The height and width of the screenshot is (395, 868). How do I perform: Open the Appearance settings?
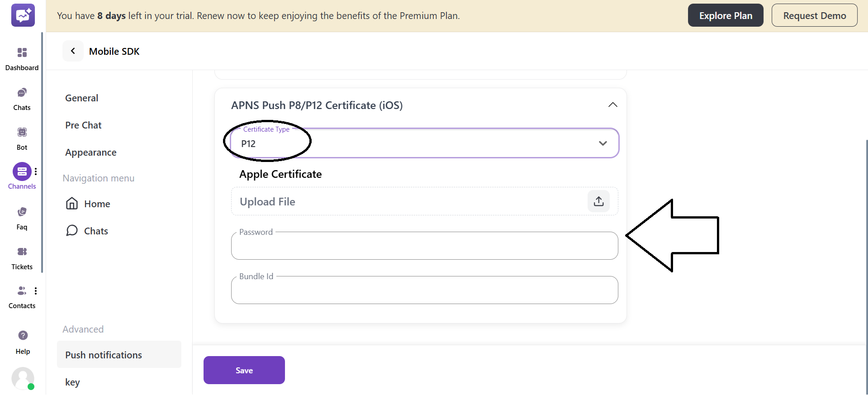point(90,152)
